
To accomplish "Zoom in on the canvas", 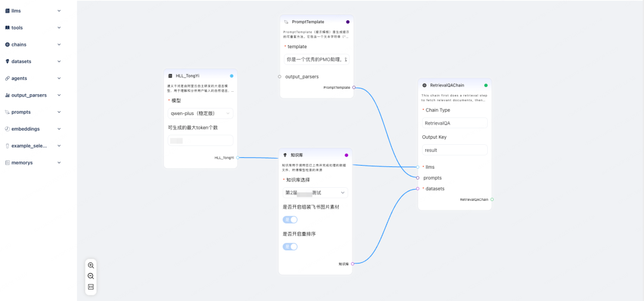I will point(91,265).
